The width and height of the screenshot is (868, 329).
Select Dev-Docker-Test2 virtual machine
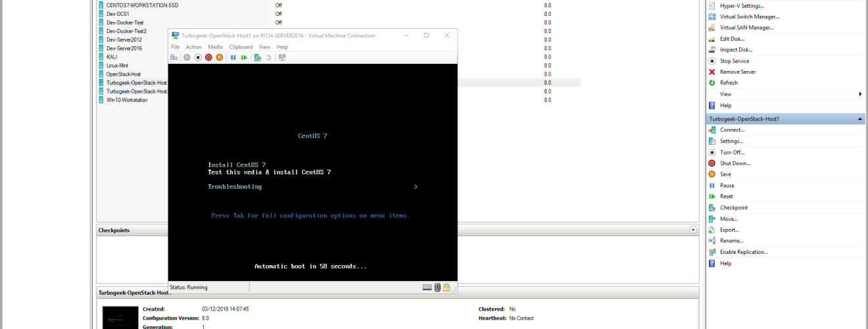pyautogui.click(x=126, y=31)
